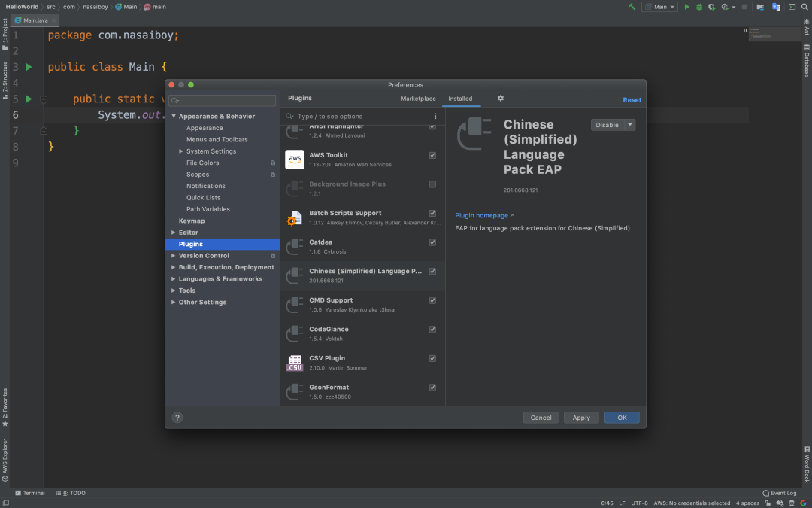The width and height of the screenshot is (812, 508).
Task: Open the Plugin homepage link
Action: pos(482,215)
